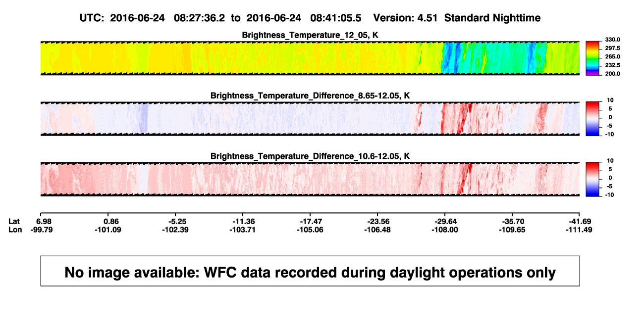Click the red-blue colorbar of 10.6-12.05 panel
This screenshot has width=644, height=330.
pyautogui.click(x=593, y=179)
